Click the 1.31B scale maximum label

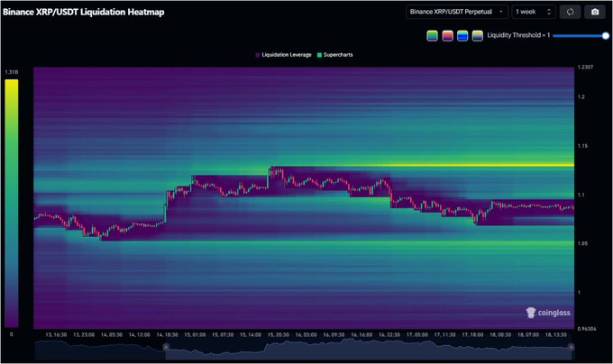click(12, 72)
